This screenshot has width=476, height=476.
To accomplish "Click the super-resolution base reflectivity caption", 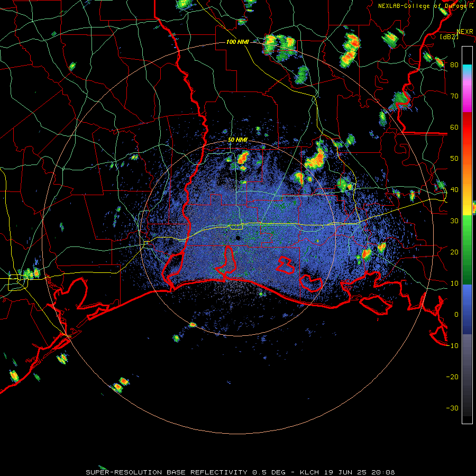I will 240,472.
